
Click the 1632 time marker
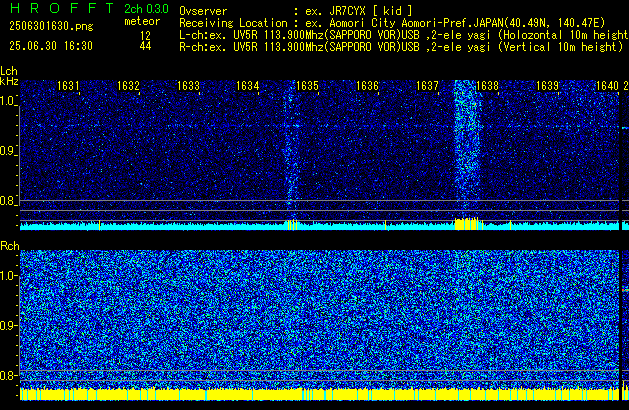click(x=128, y=86)
